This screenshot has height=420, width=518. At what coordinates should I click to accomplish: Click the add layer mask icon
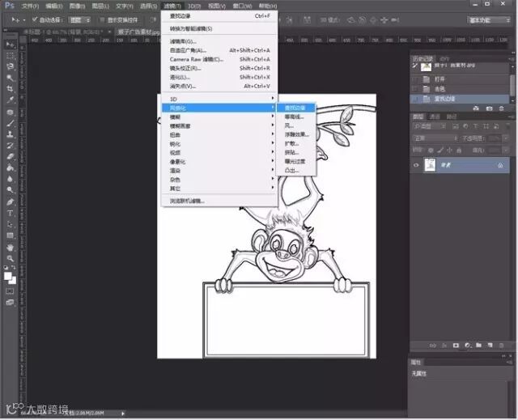click(x=456, y=346)
